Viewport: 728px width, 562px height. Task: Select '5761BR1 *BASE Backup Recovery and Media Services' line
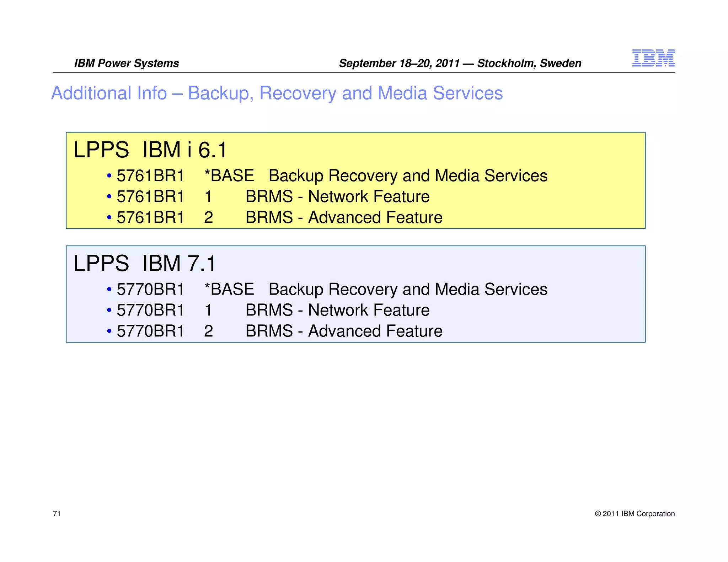click(327, 176)
